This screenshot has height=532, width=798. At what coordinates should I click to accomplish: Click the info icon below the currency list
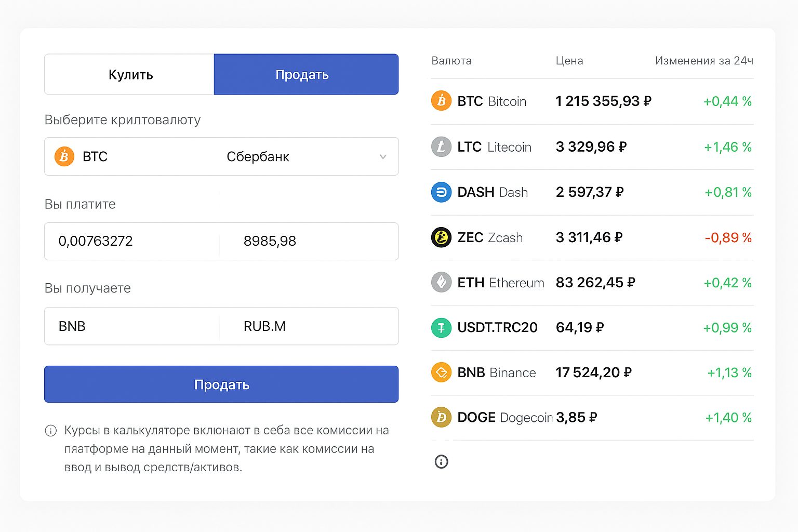[441, 462]
